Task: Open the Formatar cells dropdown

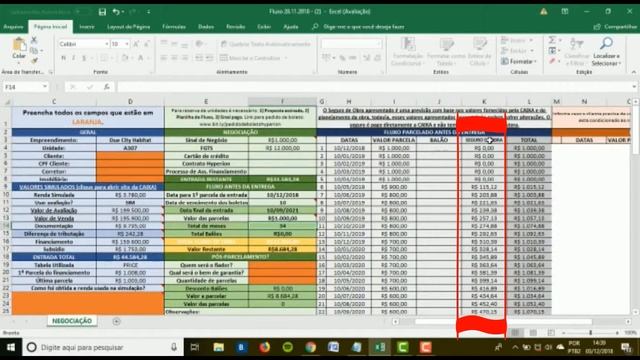Action: point(518,61)
